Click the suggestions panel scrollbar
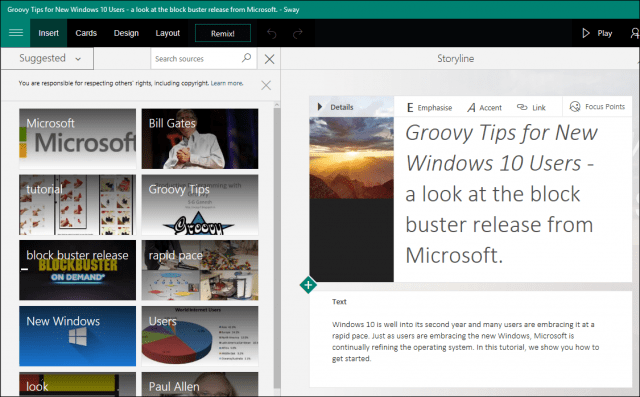Viewport: 640px width, 397px height. point(276,247)
